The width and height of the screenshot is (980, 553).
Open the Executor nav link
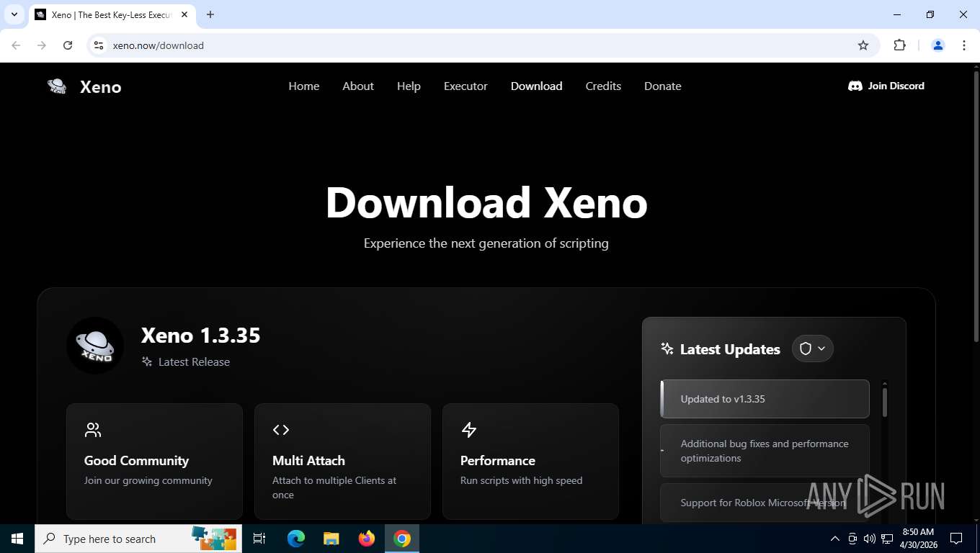click(465, 86)
